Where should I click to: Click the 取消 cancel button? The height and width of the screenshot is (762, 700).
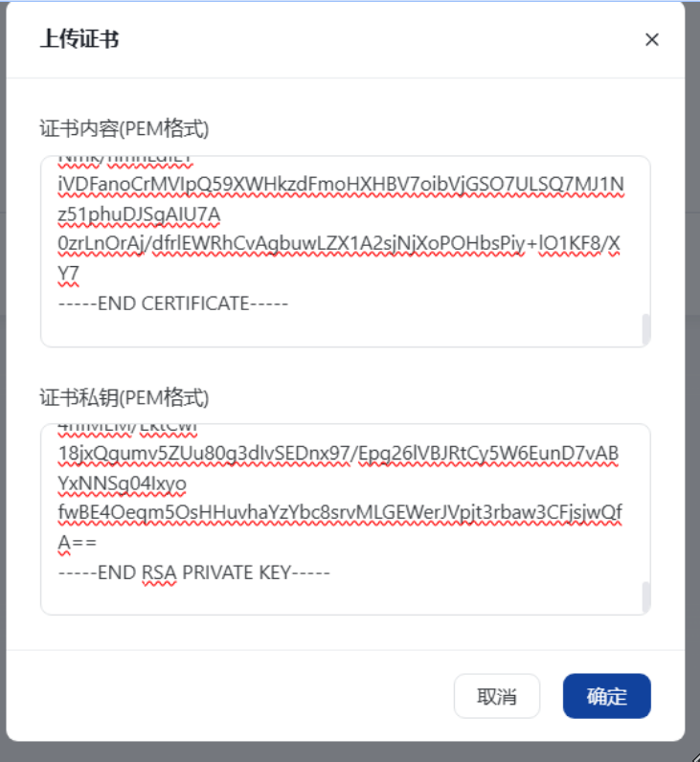click(x=497, y=696)
